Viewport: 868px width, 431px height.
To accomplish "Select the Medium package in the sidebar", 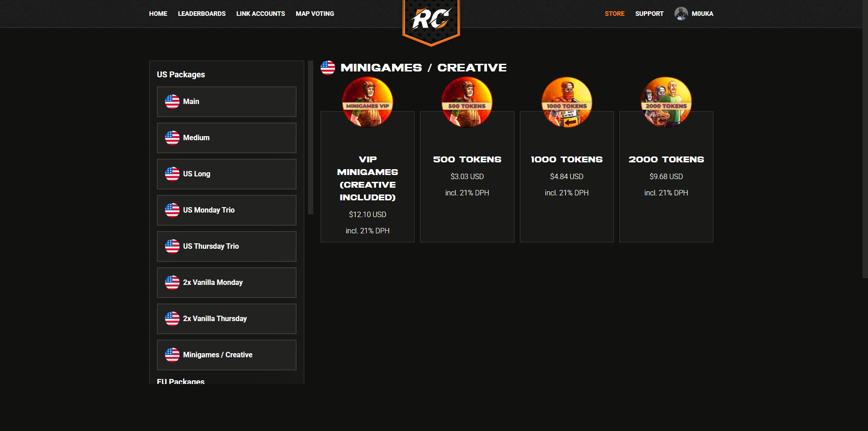I will coord(226,137).
